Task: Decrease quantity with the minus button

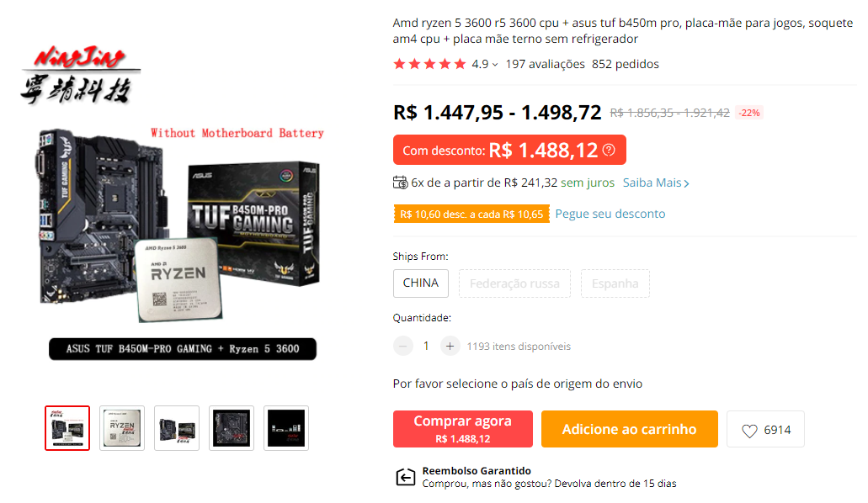Action: (x=403, y=347)
